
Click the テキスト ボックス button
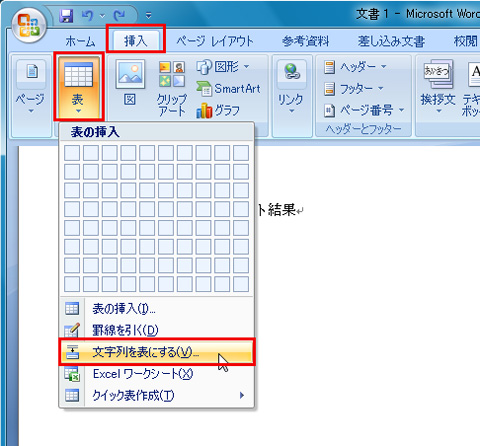(471, 89)
